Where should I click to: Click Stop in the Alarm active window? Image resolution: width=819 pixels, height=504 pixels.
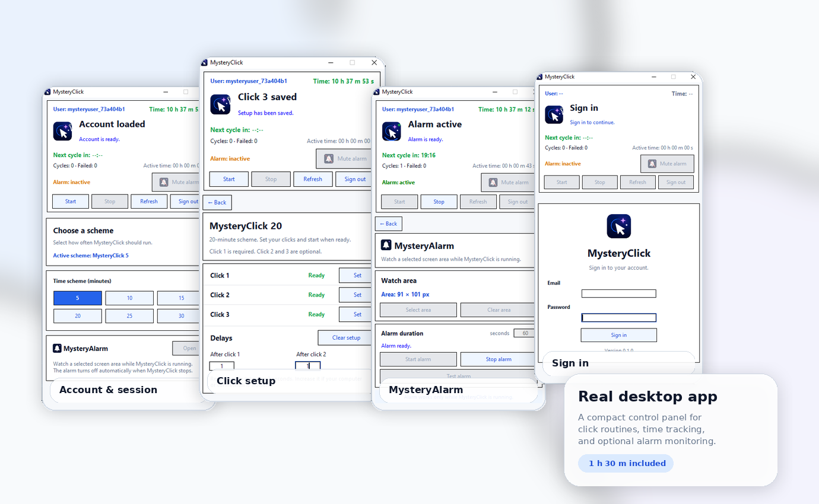coord(439,202)
